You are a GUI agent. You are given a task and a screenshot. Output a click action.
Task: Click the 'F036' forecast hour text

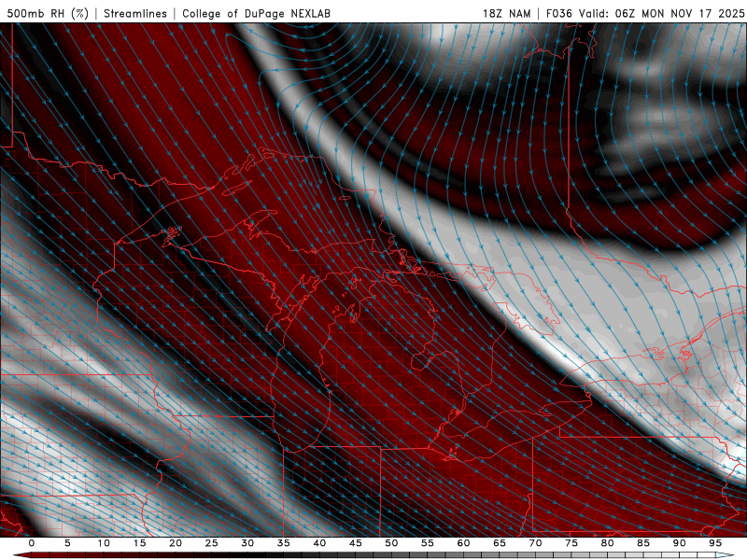(x=558, y=13)
